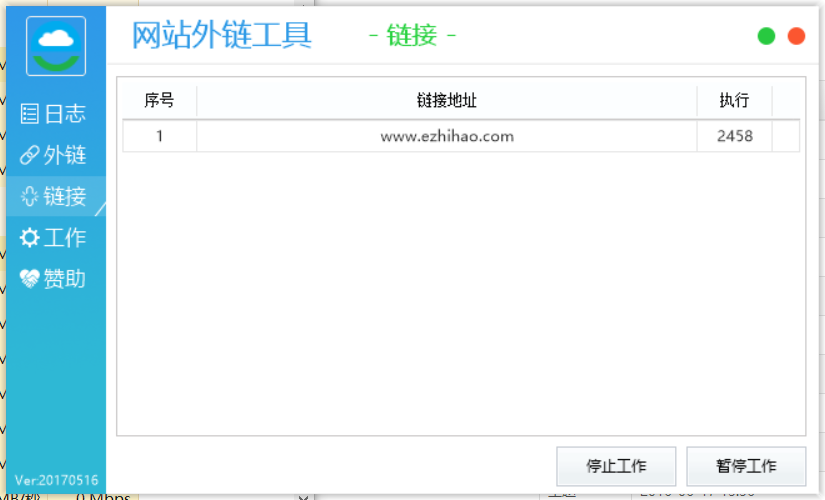Click the 执行 column header
This screenshot has width=825, height=500.
pos(735,100)
